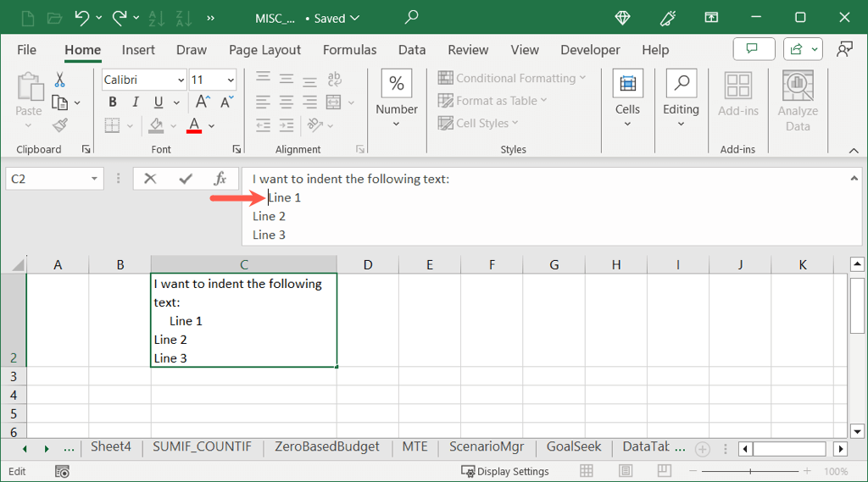
Task: Click the Cut scissors icon
Action: pos(59,80)
